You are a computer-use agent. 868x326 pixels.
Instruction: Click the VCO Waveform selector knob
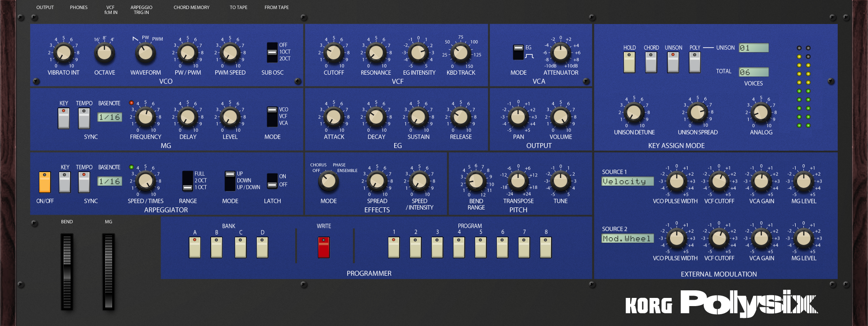pos(145,53)
